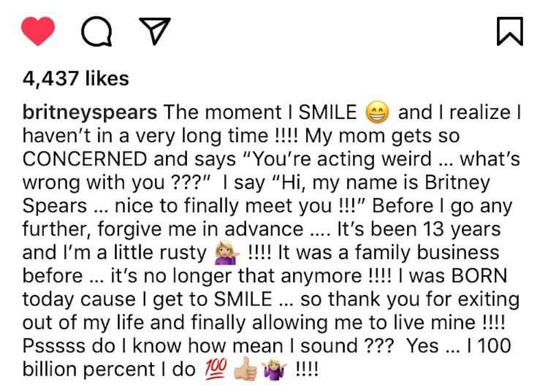Click "billion percent" text in last line
The width and height of the screenshot is (548, 392).
pos(89,370)
